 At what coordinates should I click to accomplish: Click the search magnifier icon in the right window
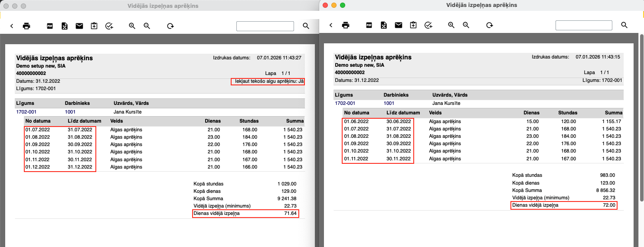point(624,25)
